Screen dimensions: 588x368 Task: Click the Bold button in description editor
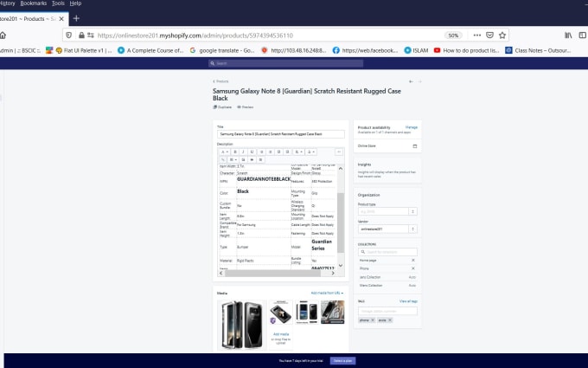click(233, 151)
